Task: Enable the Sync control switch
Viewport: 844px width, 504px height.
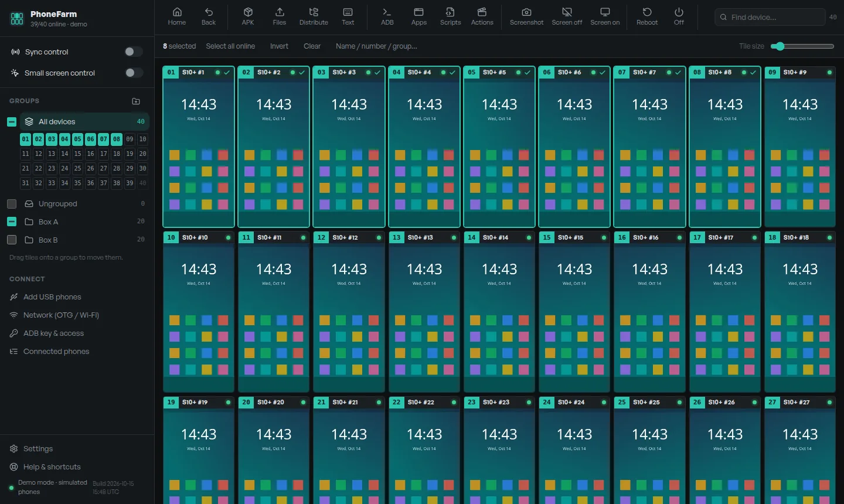Action: coord(134,52)
